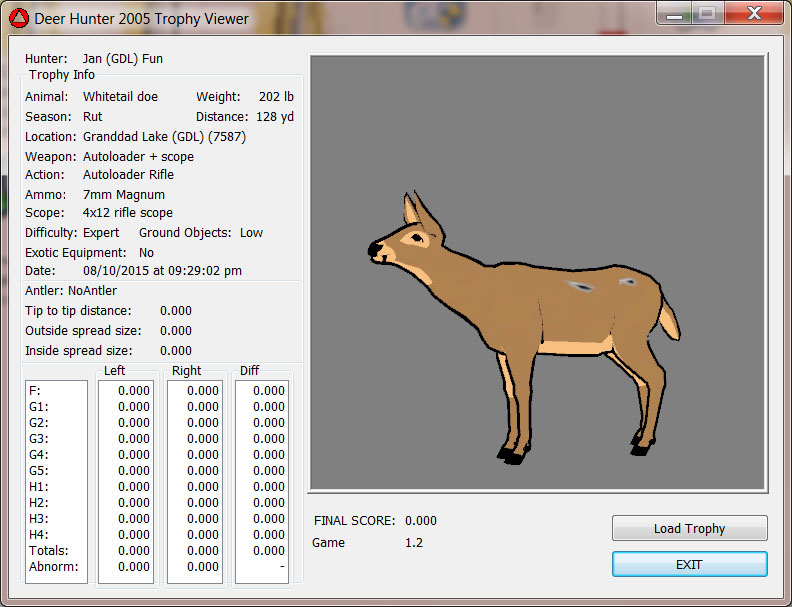This screenshot has height=607, width=792.
Task: Click the trophy date 08/10/2015 text
Action: pos(162,271)
